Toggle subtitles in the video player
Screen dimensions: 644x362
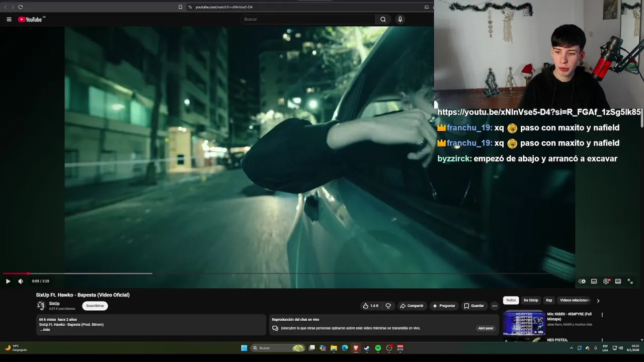point(594,281)
